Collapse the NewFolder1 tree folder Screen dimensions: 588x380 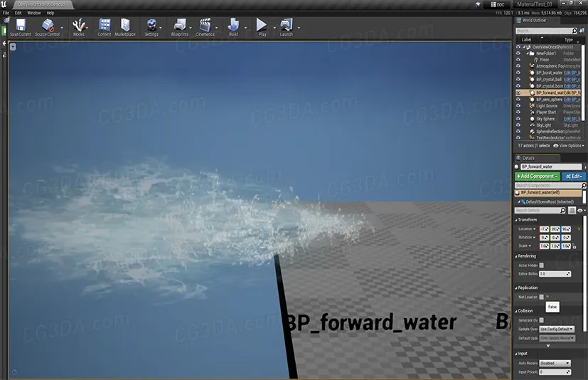click(x=528, y=53)
